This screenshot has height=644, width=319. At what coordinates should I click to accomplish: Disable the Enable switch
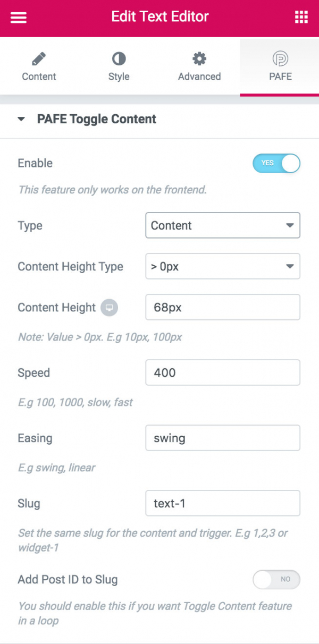tap(276, 163)
